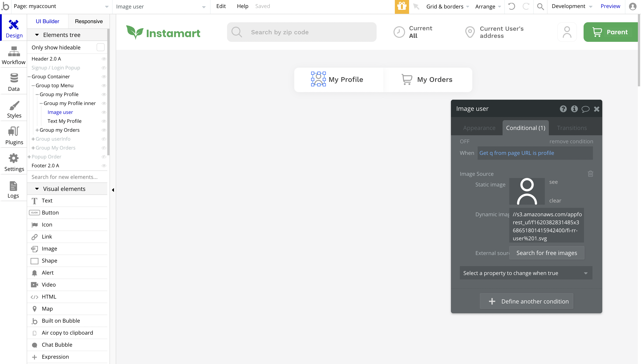Toggle visibility eye for Group Container
Image resolution: width=641 pixels, height=364 pixels.
[104, 77]
